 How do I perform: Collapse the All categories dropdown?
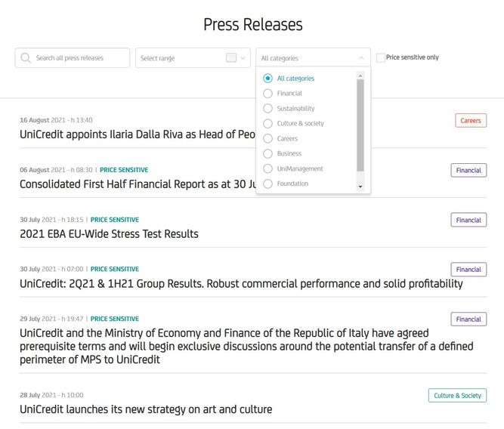click(x=361, y=58)
